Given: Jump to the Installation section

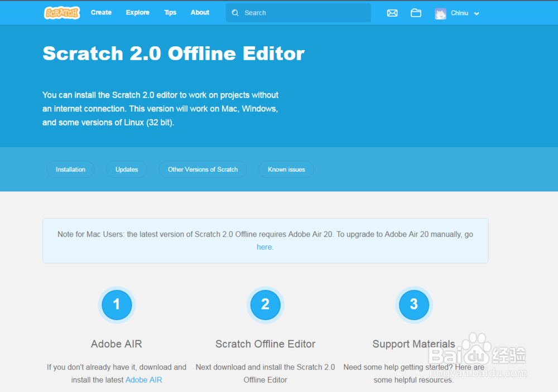Looking at the screenshot, I should coord(70,170).
